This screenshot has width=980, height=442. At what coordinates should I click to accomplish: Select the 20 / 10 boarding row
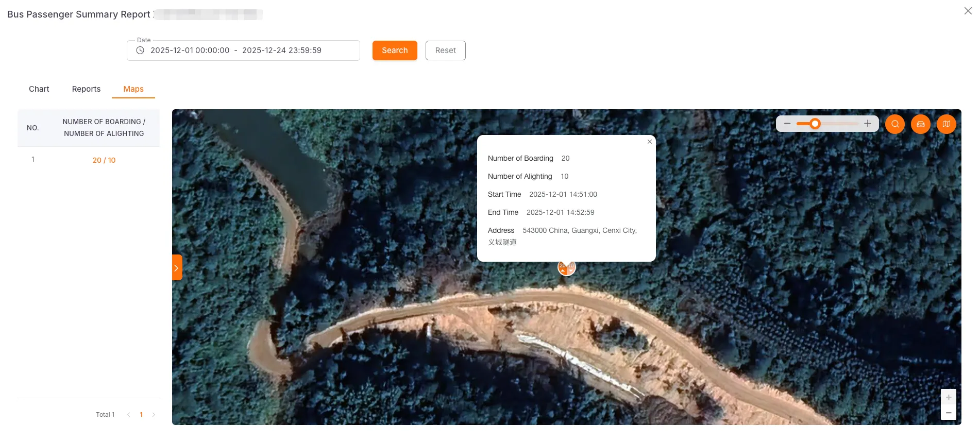pos(104,160)
